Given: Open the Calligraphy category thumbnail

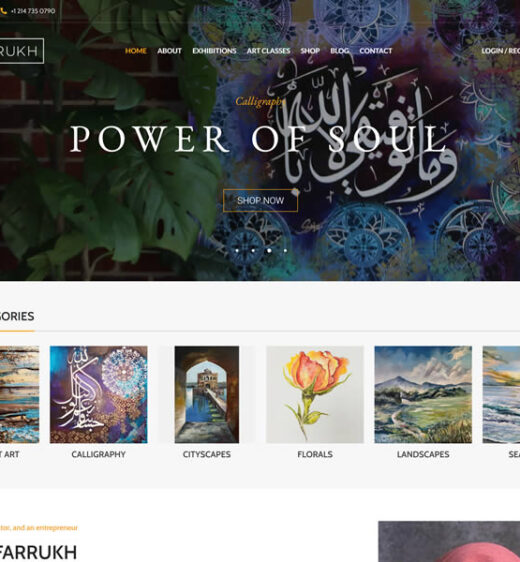Looking at the screenshot, I should coord(99,394).
